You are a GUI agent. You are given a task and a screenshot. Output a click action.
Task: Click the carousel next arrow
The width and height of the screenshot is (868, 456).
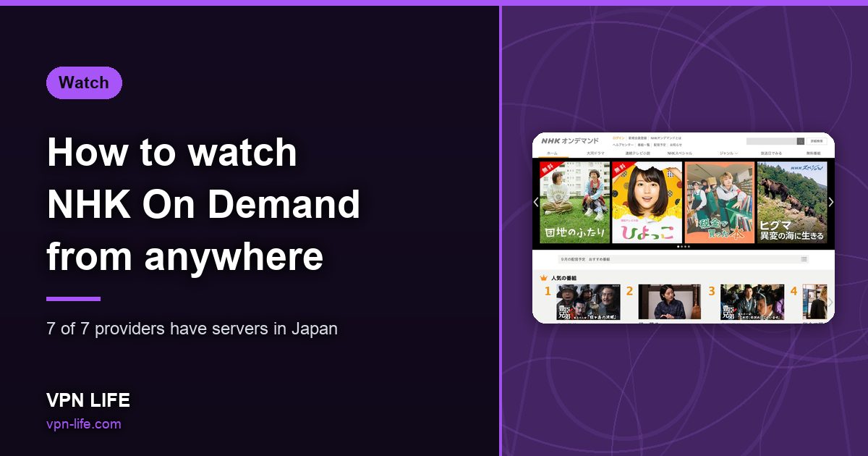[x=831, y=202]
